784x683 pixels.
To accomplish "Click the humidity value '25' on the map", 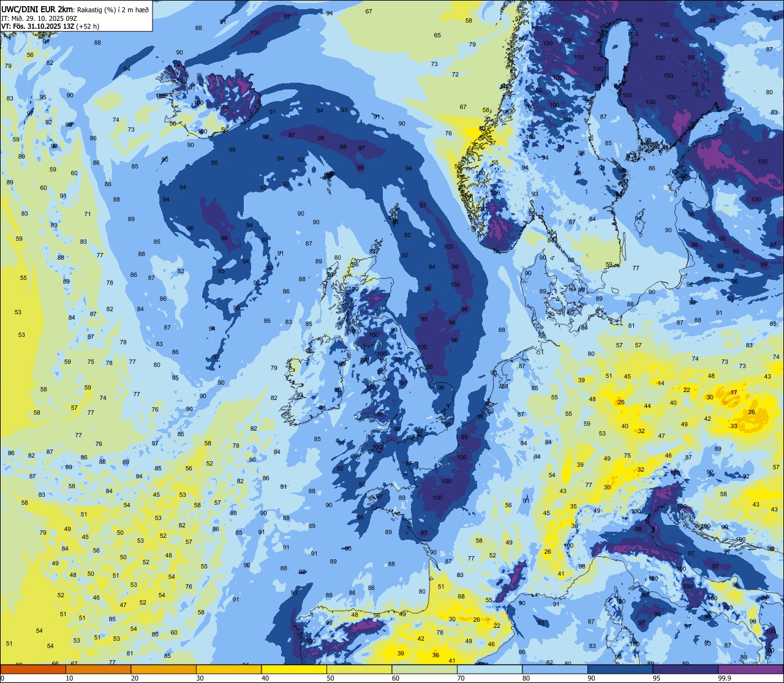I will point(620,402).
